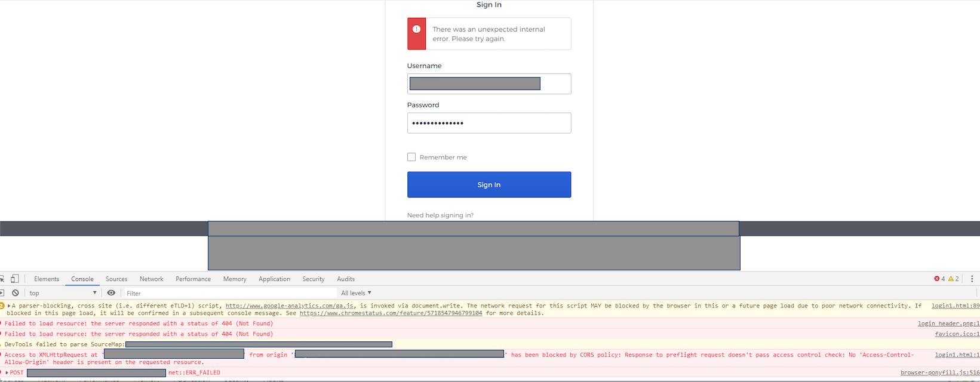Open the Application tab
Screen dimensions: 980x382
click(274, 279)
